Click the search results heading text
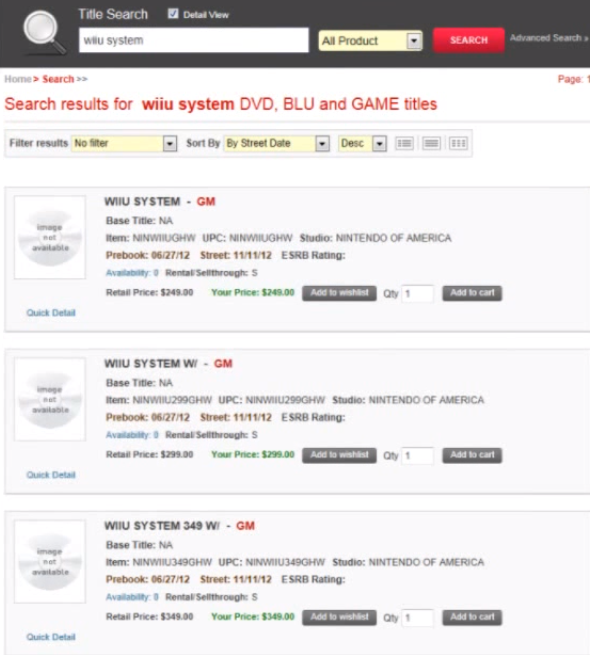The height and width of the screenshot is (655, 590). pos(221,104)
